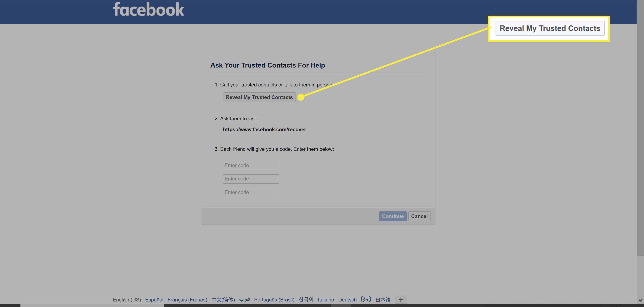Enter code in second code field
Viewport: 644px width, 307px height.
251,178
